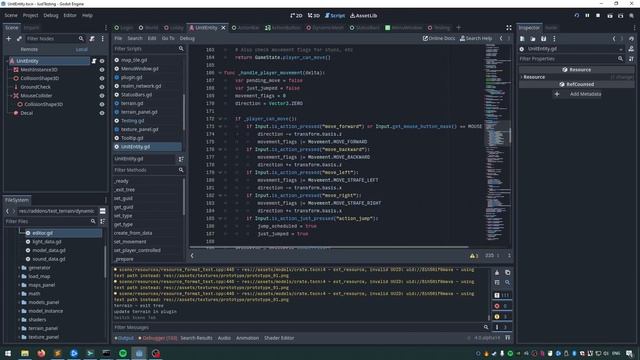Open Inspector extra options three-dot menu

554,39
